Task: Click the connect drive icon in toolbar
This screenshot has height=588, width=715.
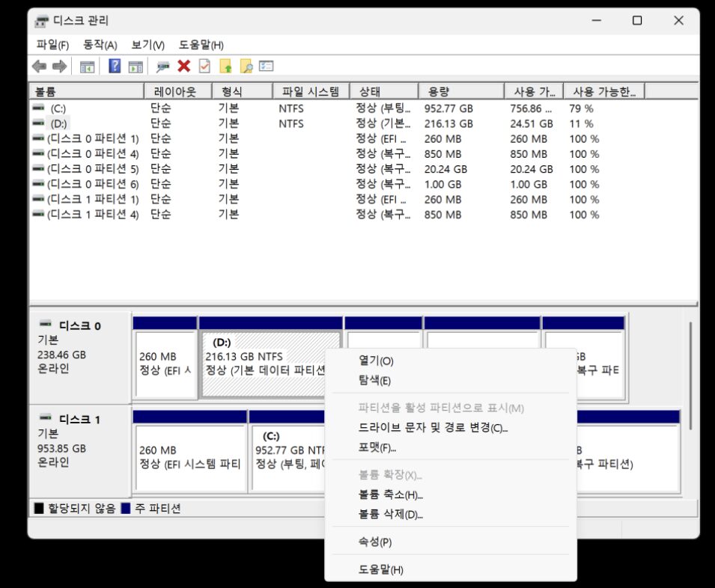Action: tap(162, 67)
